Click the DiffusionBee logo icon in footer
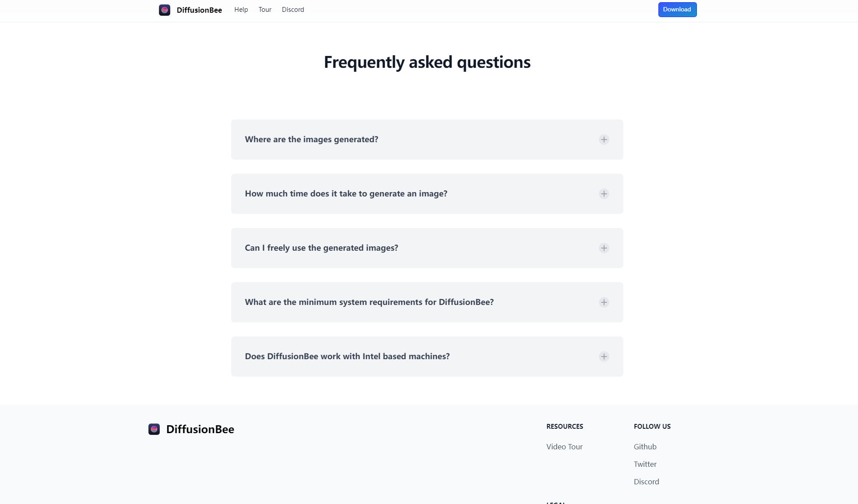Screen dimensions: 858x504 click(x=154, y=429)
